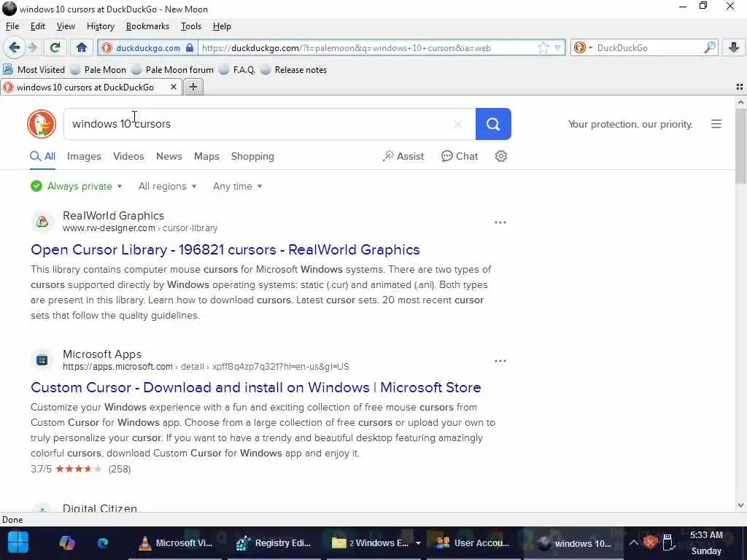747x560 pixels.
Task: Open the Bookmarks menu
Action: coord(147,26)
